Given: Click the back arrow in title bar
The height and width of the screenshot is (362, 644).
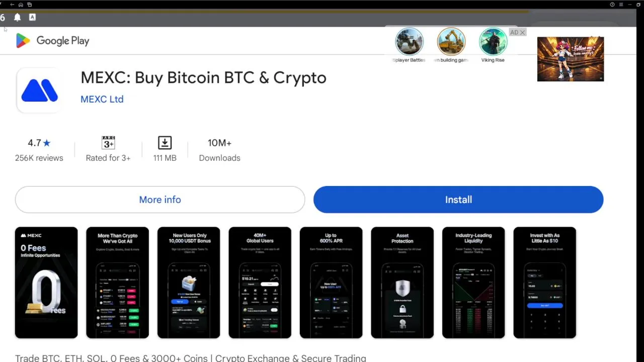Looking at the screenshot, I should [x=12, y=5].
